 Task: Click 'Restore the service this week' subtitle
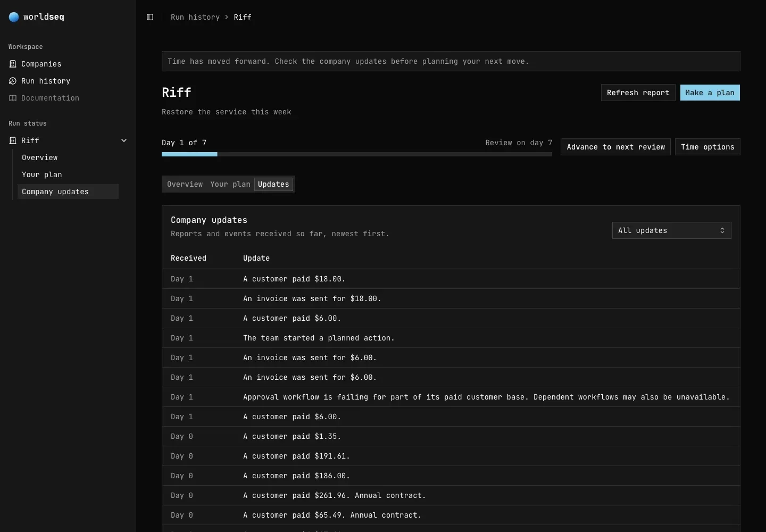coord(227,112)
